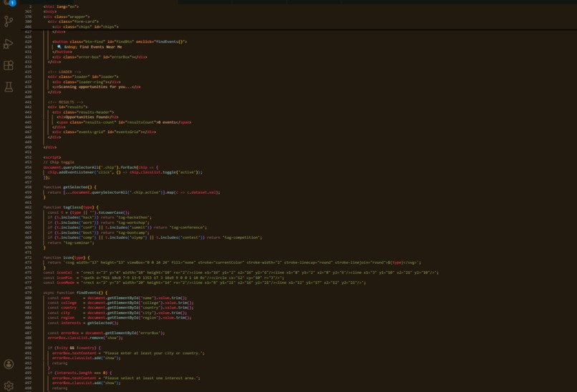Click the div class="loader-ring" line
The height and width of the screenshot is (392, 577).
[86, 82]
